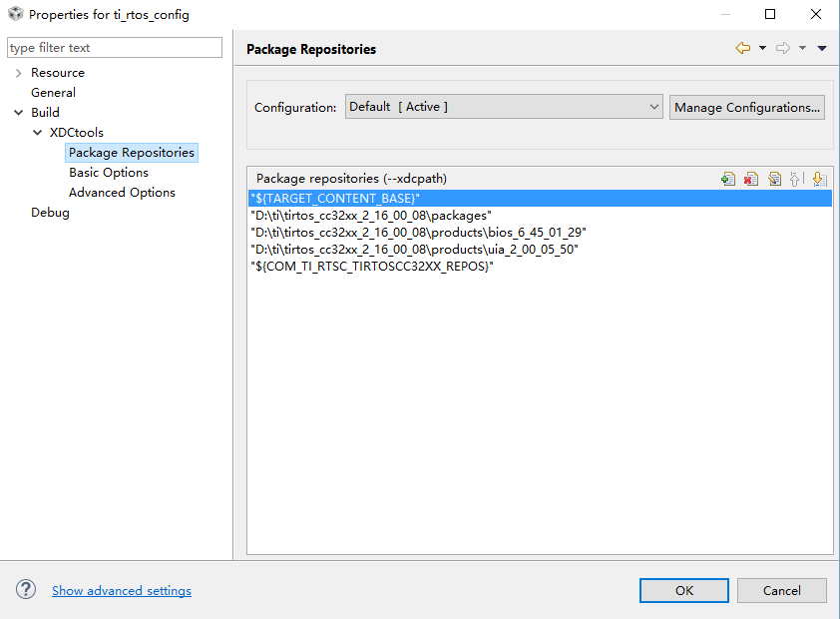Image resolution: width=840 pixels, height=619 pixels.
Task: Click the yellow Back navigation arrow
Action: (742, 48)
